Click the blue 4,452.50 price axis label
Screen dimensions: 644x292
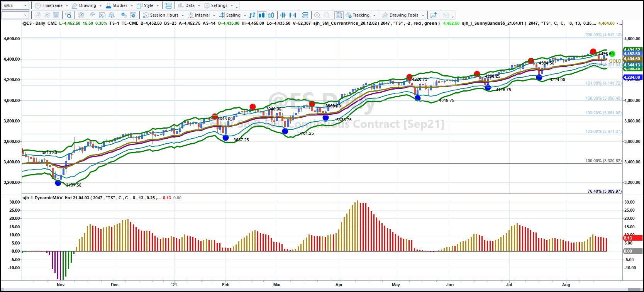632,54
